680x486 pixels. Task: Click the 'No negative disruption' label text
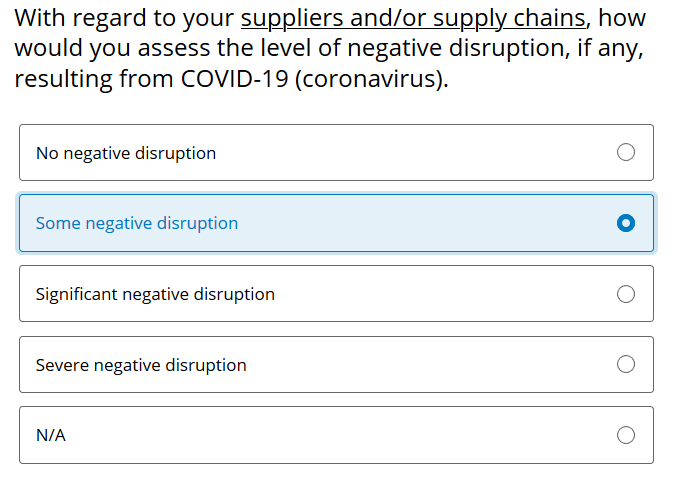(x=126, y=153)
